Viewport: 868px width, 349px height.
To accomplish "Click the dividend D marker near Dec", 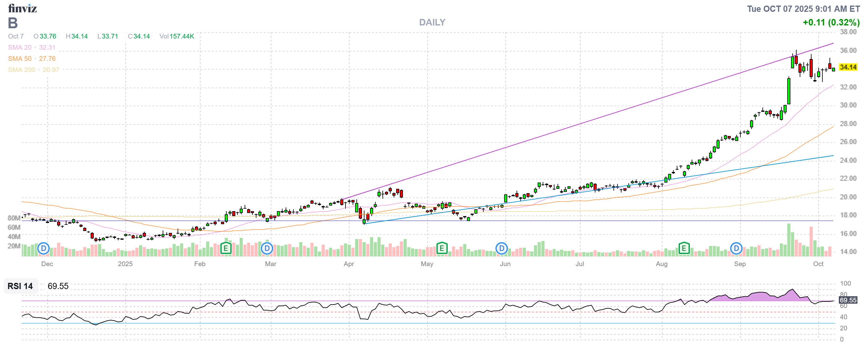I will click(43, 249).
